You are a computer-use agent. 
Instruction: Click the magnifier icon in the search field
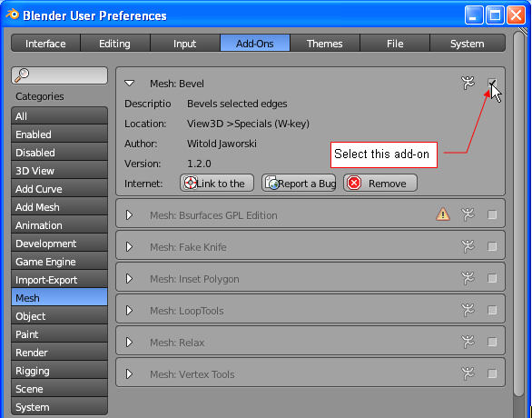(x=22, y=75)
